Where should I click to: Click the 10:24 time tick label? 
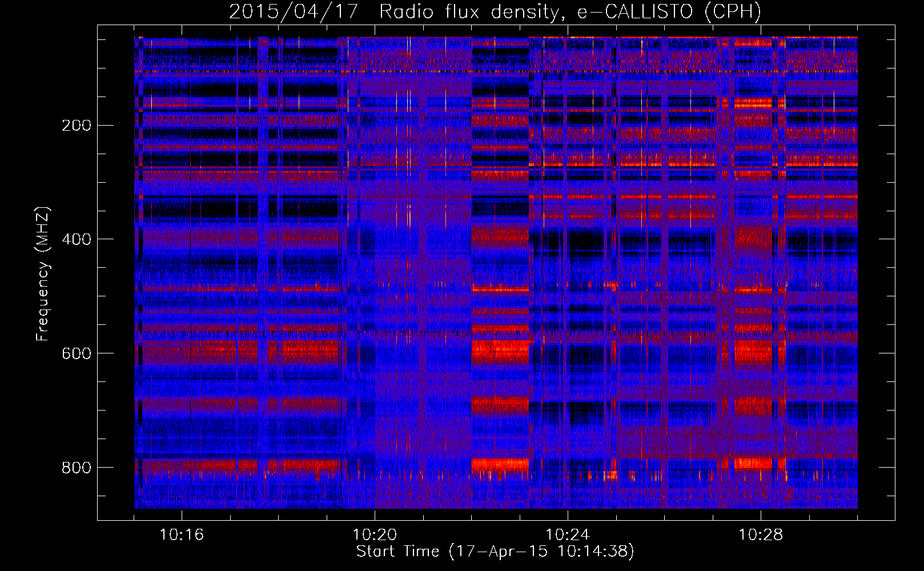568,535
